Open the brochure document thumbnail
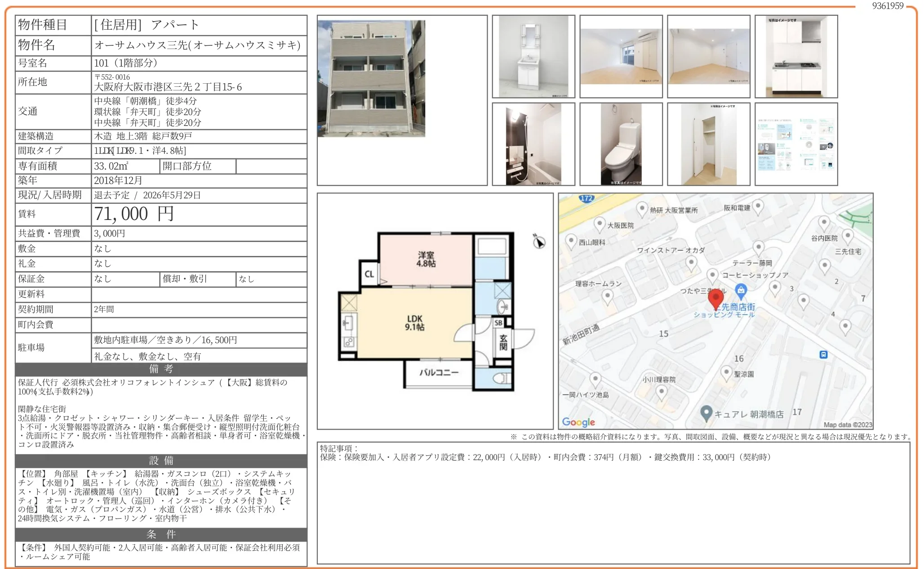 pyautogui.click(x=796, y=144)
